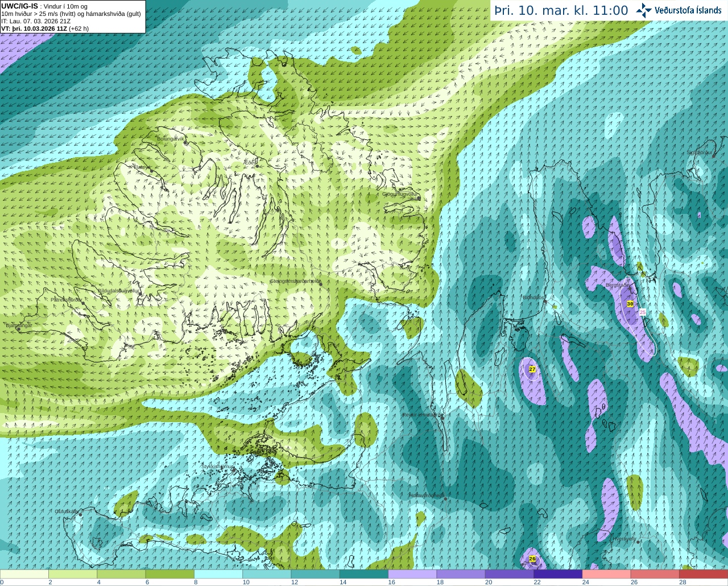Click the Holtavörðuheiði station label
This screenshot has width=728, height=586.
[427, 496]
